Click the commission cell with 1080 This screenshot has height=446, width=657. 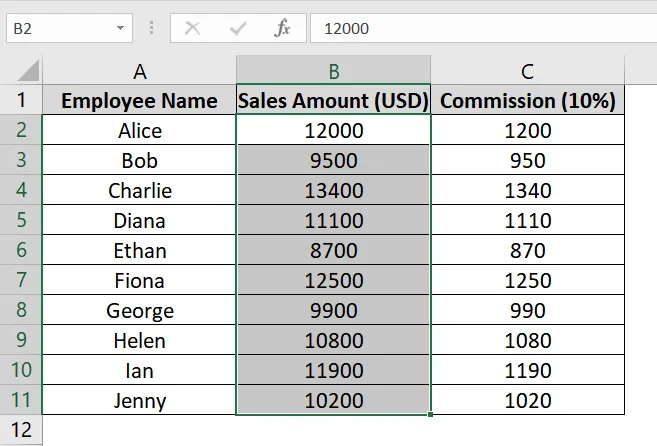(528, 340)
